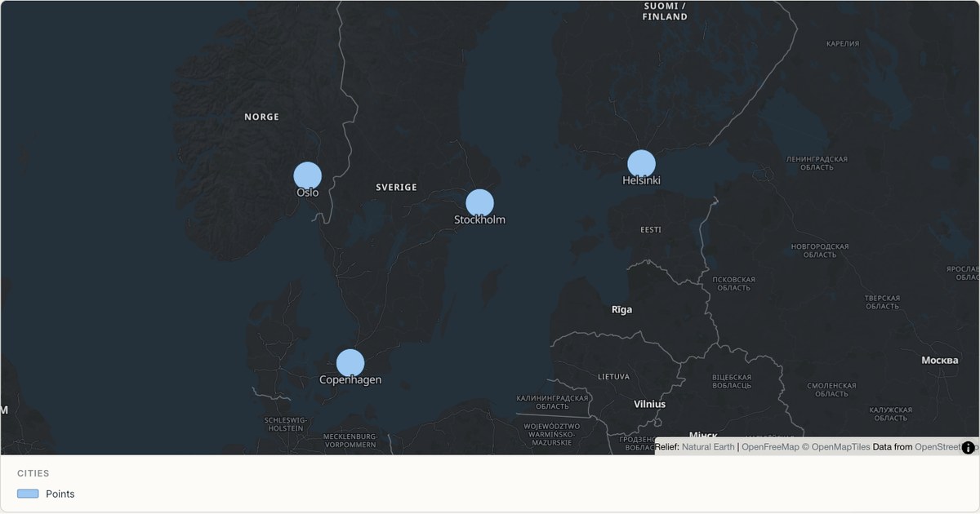This screenshot has width=980, height=514.
Task: Click the LIETUVA country label
Action: tap(614, 377)
